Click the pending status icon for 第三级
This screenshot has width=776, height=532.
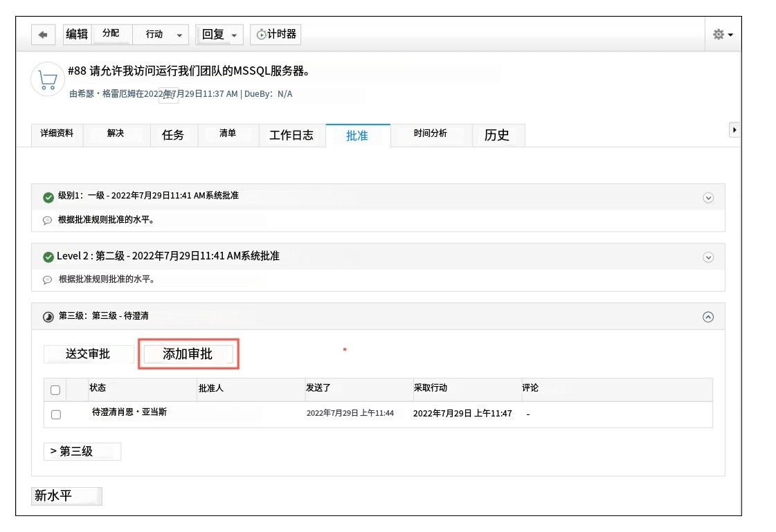(x=48, y=317)
